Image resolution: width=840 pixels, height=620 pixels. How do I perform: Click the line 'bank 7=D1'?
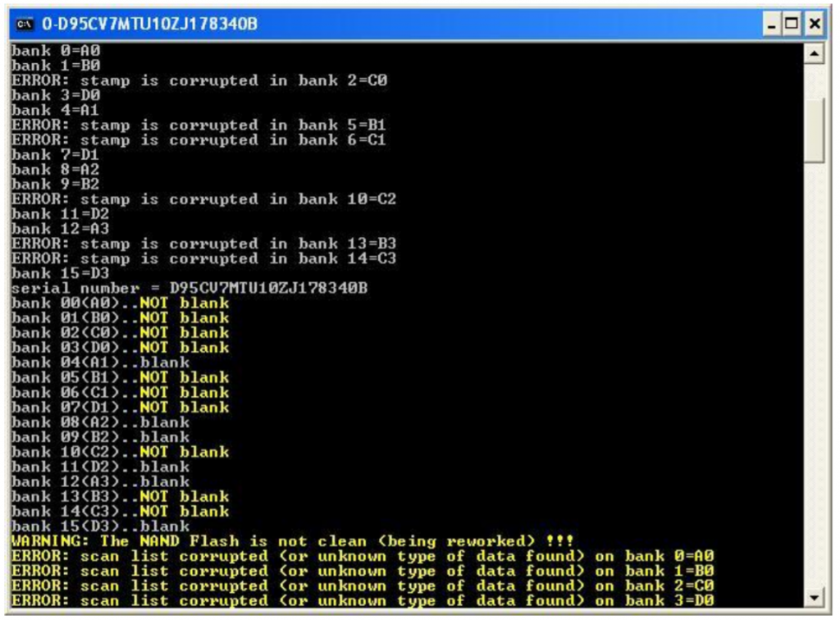click(56, 155)
